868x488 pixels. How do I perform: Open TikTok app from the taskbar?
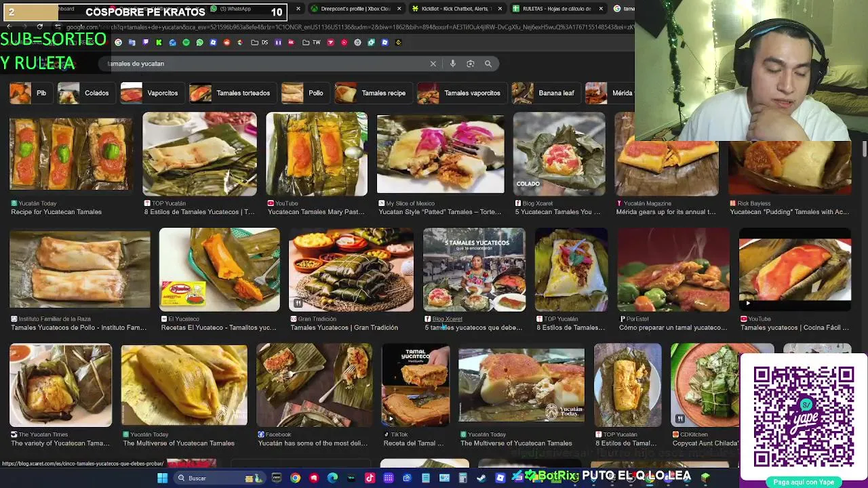tap(370, 479)
